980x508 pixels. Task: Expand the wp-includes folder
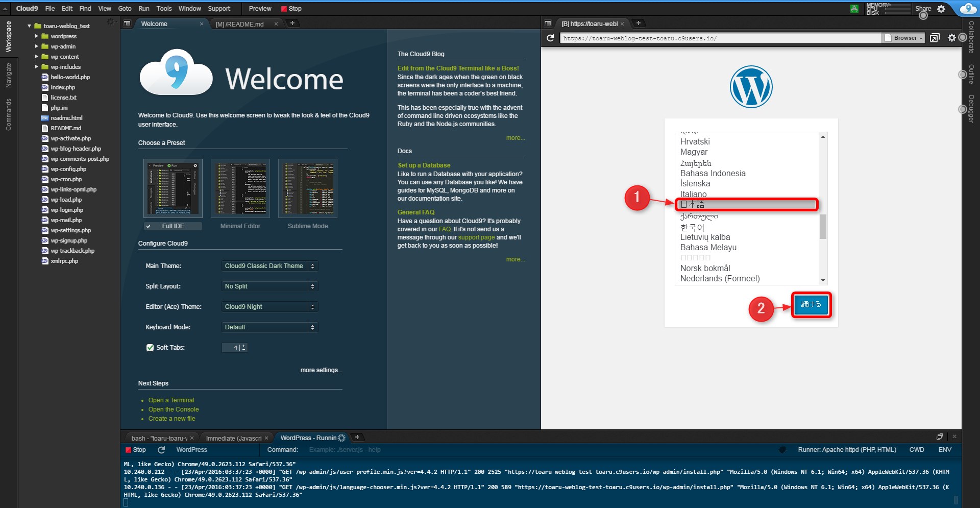coord(37,67)
